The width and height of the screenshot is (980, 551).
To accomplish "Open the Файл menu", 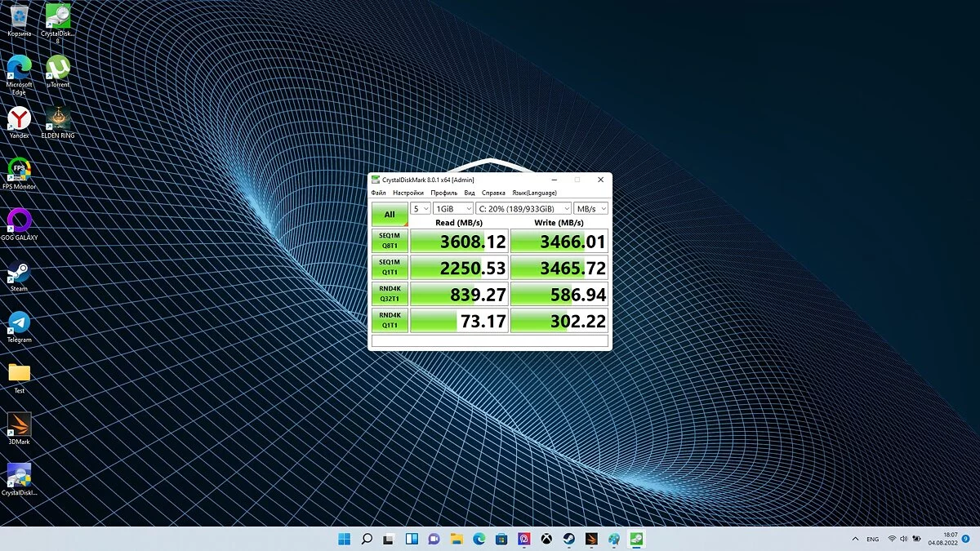I will pyautogui.click(x=378, y=193).
